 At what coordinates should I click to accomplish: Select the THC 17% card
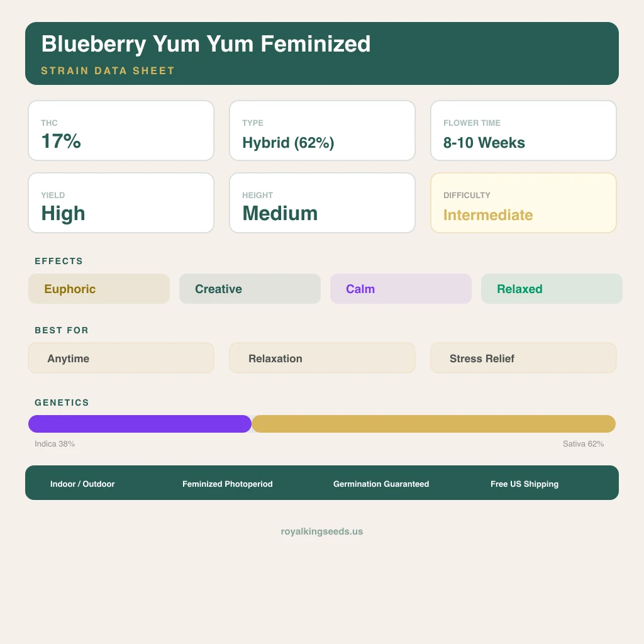(121, 131)
